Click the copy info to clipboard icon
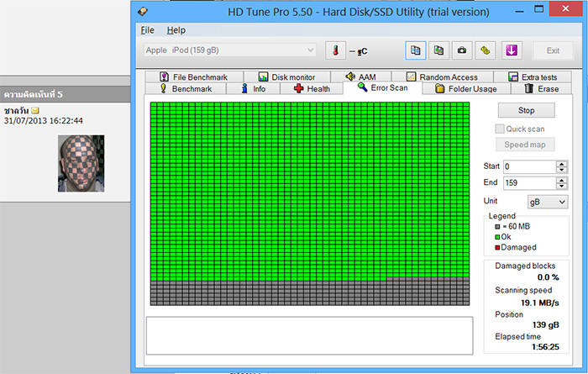The height and width of the screenshot is (374, 588). (x=416, y=50)
